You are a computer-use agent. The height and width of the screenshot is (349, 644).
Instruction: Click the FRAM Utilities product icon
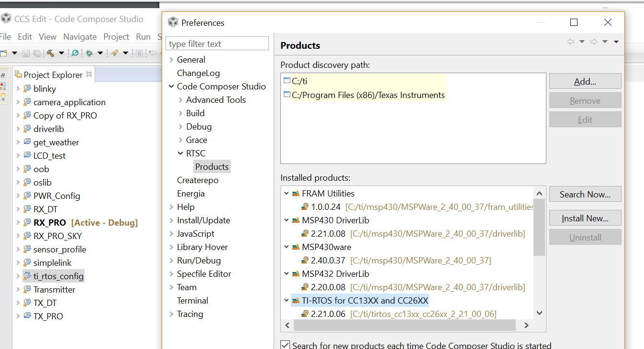(296, 194)
